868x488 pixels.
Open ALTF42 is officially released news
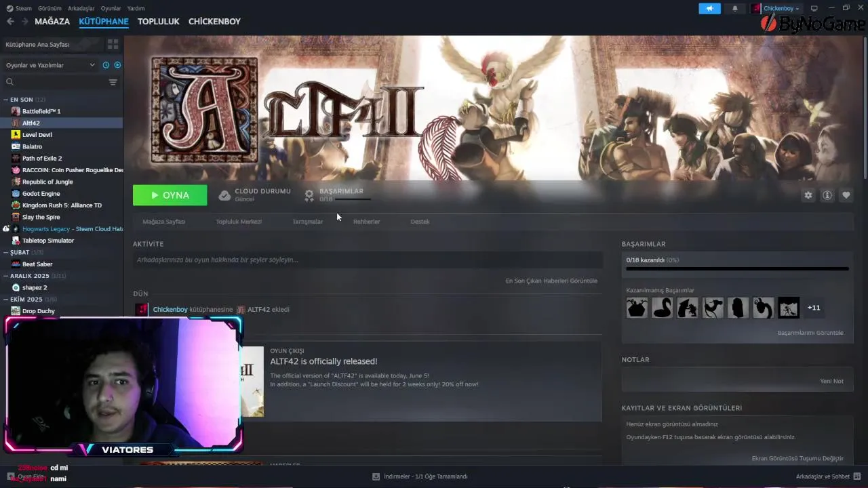[323, 361]
